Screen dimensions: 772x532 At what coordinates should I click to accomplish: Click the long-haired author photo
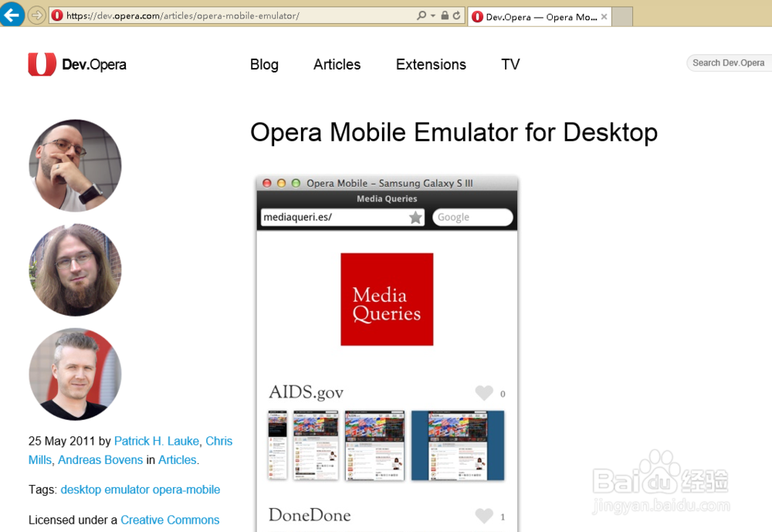(x=75, y=270)
